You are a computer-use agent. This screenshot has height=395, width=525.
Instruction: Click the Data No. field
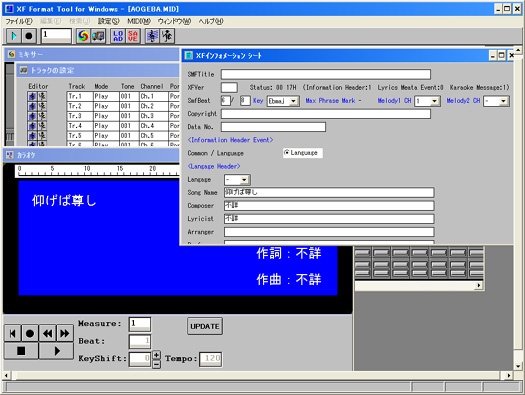pos(273,127)
